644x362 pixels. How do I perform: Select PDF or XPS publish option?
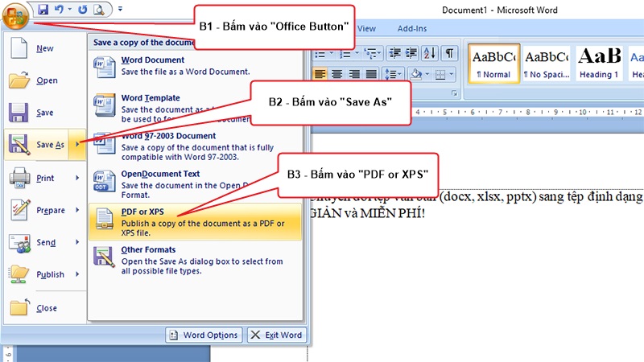tap(195, 222)
